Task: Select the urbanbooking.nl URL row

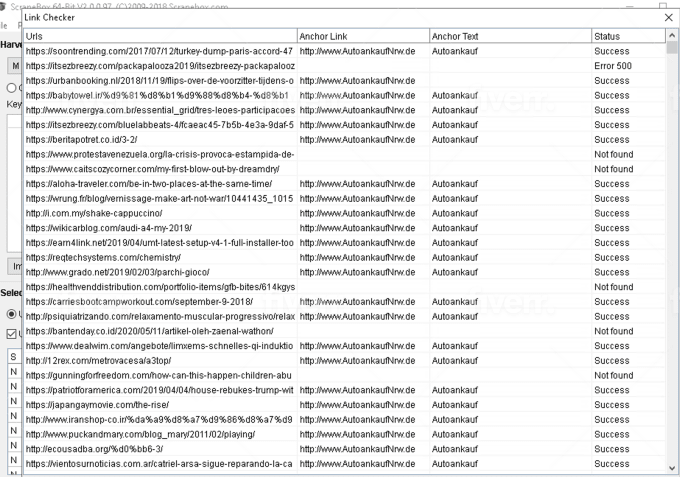Action: pos(159,81)
